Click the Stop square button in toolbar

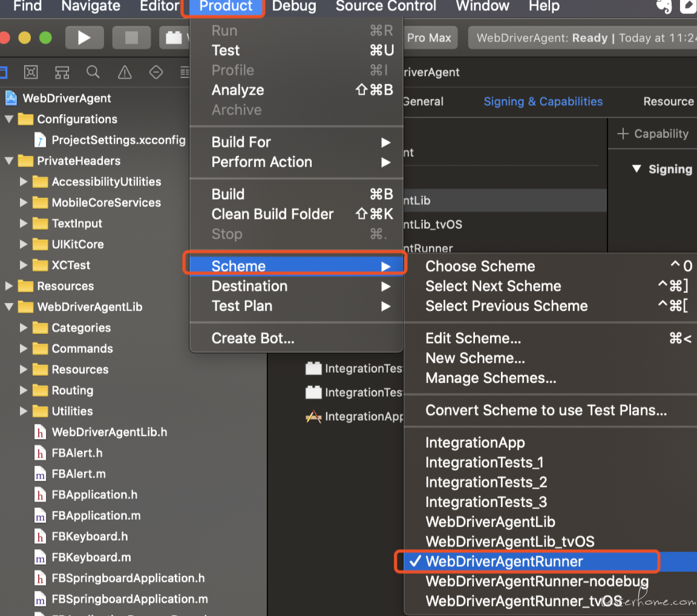(131, 38)
